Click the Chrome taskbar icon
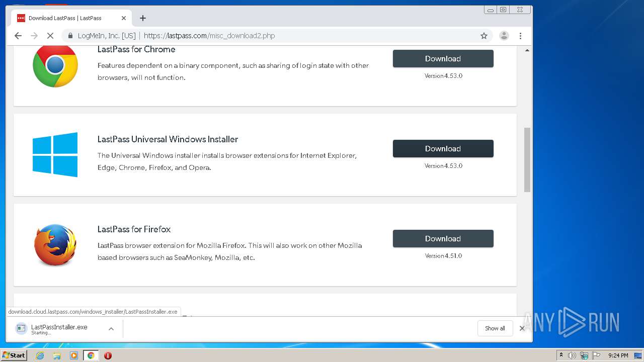 (x=91, y=355)
